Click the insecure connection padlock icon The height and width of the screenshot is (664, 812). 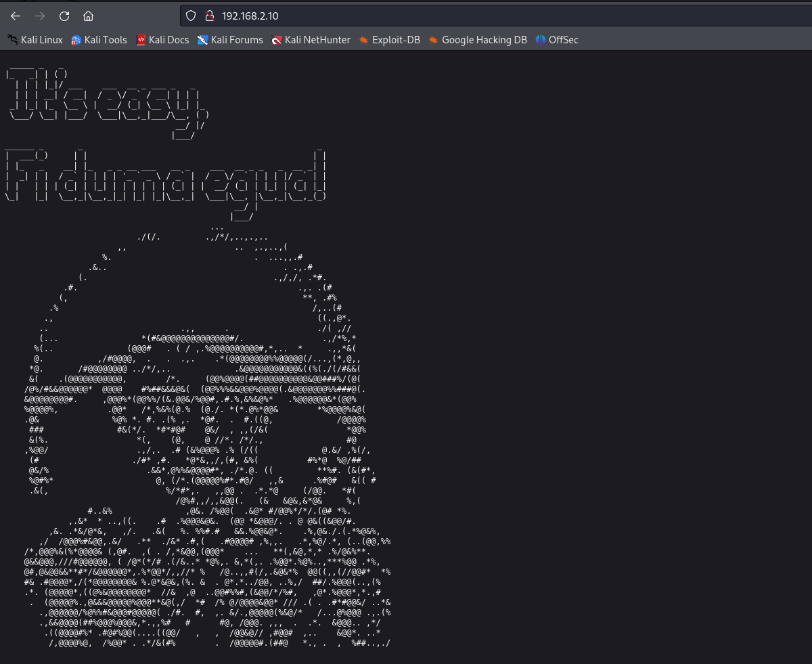(x=208, y=16)
